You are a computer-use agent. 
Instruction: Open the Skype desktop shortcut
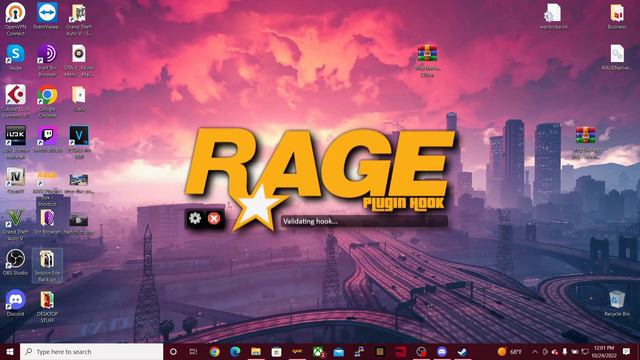click(x=16, y=58)
